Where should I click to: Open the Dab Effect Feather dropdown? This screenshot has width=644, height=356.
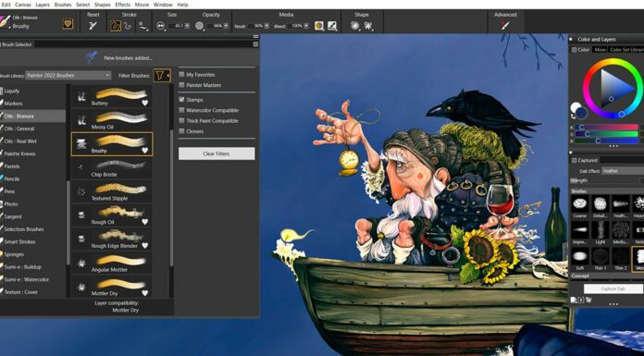tap(623, 171)
